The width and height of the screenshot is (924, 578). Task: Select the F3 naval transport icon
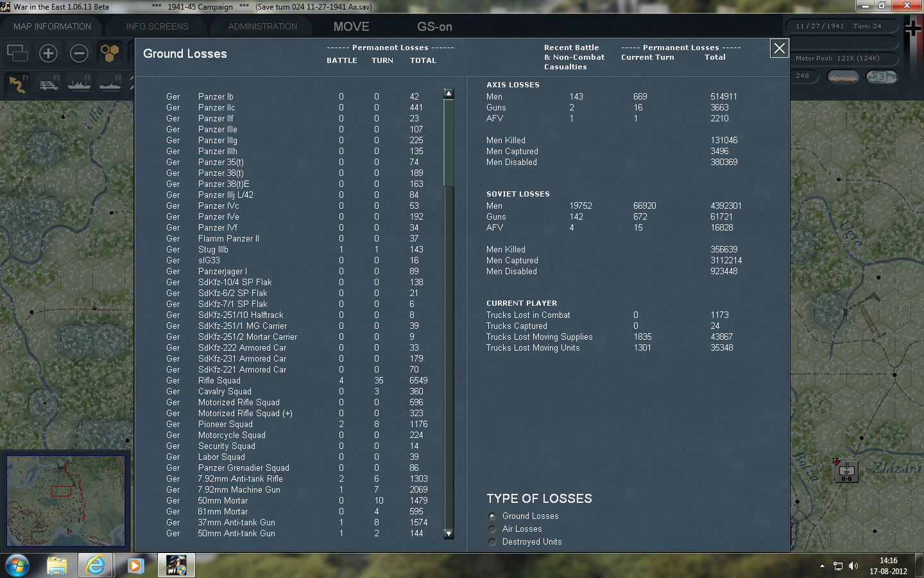click(x=80, y=84)
